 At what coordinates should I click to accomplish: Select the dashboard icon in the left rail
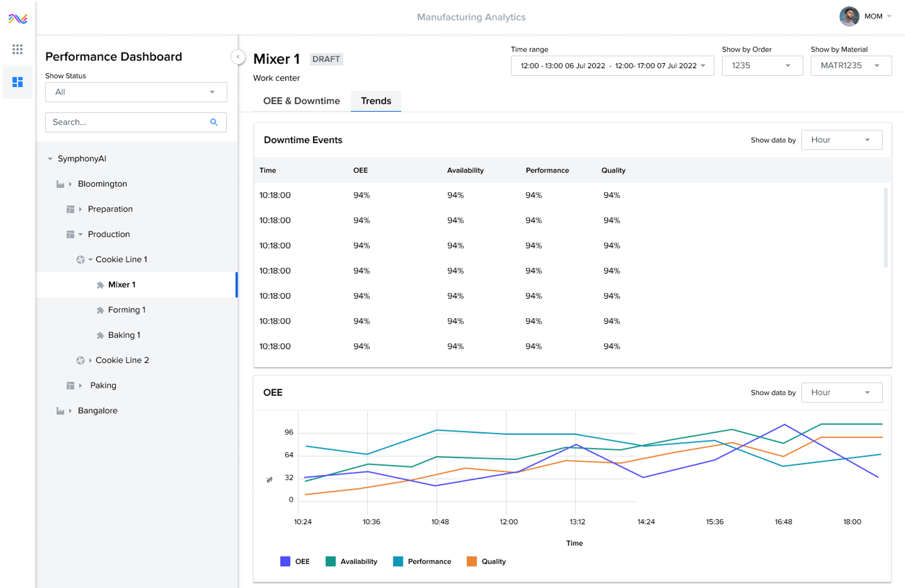pos(17,82)
